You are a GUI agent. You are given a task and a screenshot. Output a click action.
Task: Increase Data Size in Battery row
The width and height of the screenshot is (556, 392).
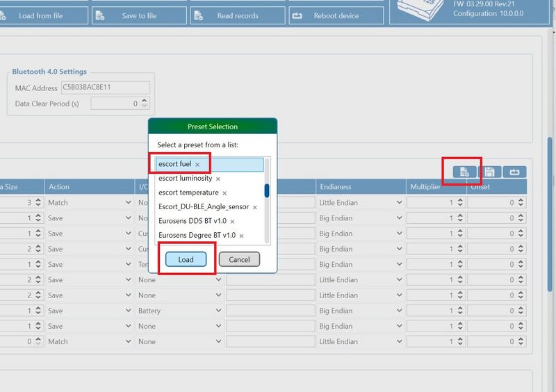(38, 308)
